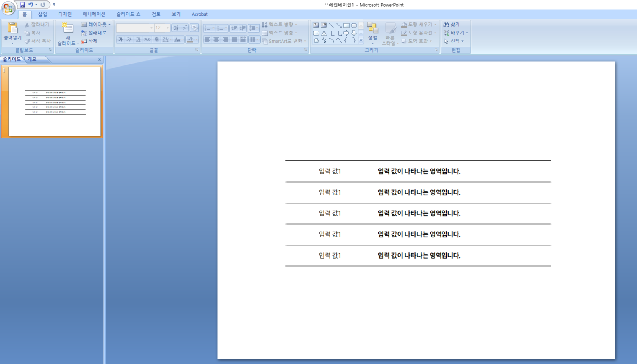Open the 디자인 Design tab
The image size is (637, 364).
click(x=65, y=14)
